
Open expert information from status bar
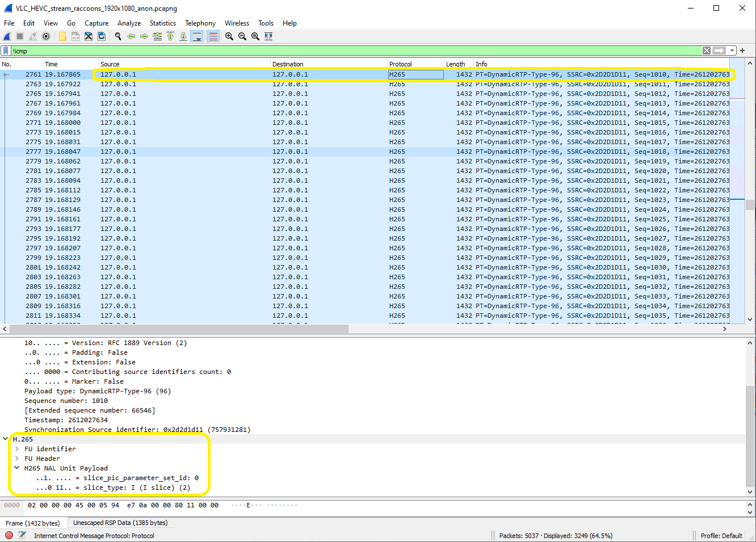point(9,535)
